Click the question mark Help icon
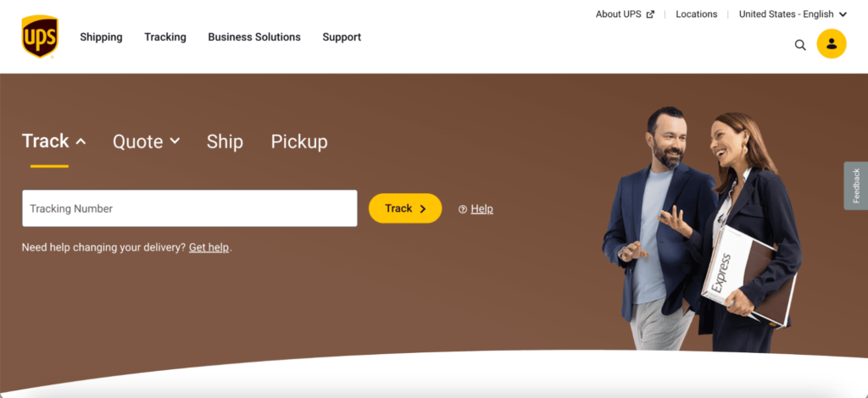This screenshot has height=398, width=868. (463, 209)
